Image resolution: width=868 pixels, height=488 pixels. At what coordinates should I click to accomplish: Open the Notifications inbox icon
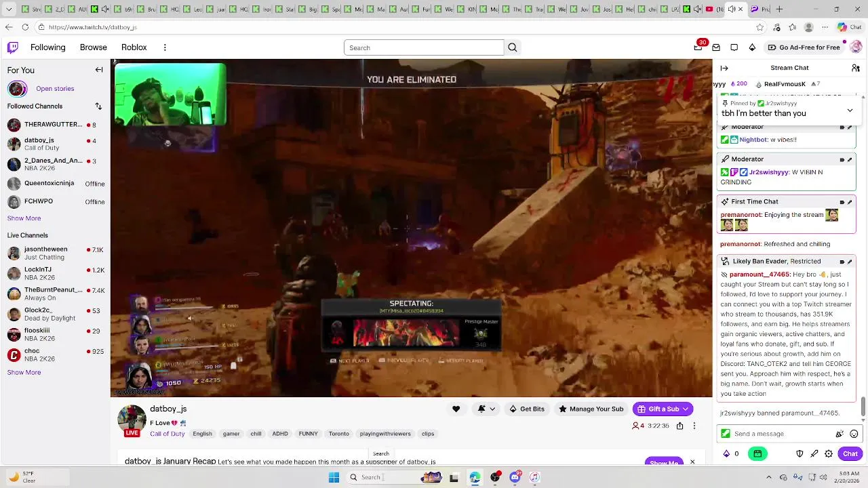[x=716, y=47]
